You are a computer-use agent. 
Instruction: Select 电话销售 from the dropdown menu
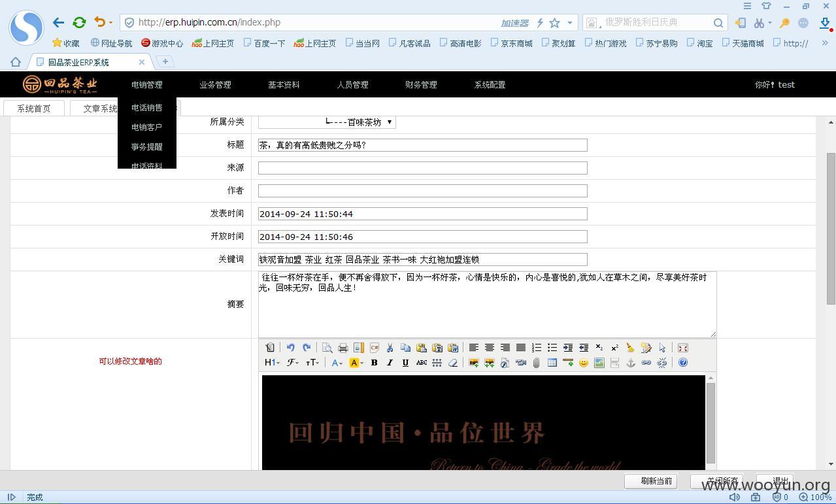146,108
